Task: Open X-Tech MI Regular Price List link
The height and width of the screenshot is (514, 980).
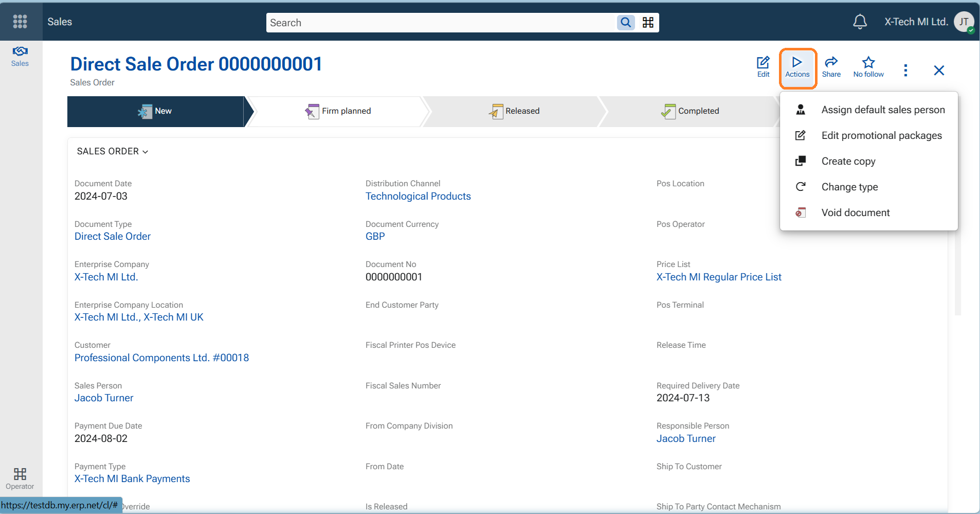Action: point(718,277)
